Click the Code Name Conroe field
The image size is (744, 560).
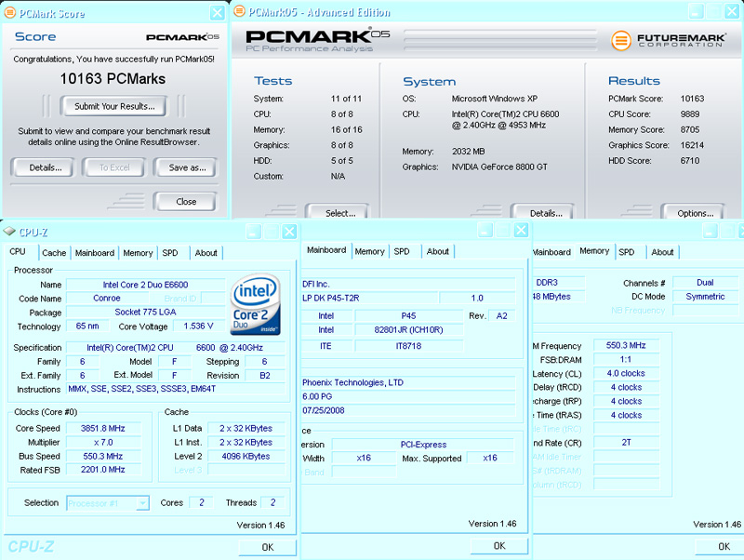pyautogui.click(x=107, y=298)
